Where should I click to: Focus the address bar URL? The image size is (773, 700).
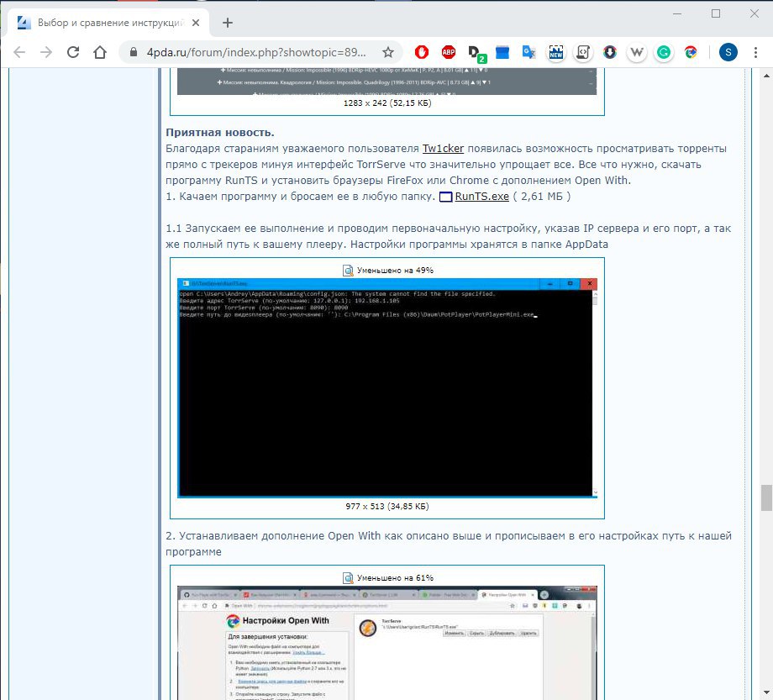pyautogui.click(x=256, y=52)
